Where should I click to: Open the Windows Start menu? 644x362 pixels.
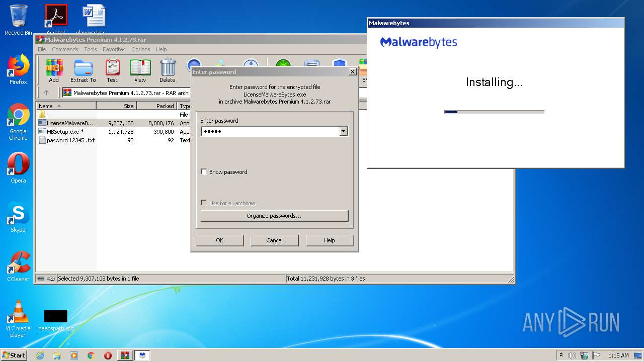click(14, 355)
